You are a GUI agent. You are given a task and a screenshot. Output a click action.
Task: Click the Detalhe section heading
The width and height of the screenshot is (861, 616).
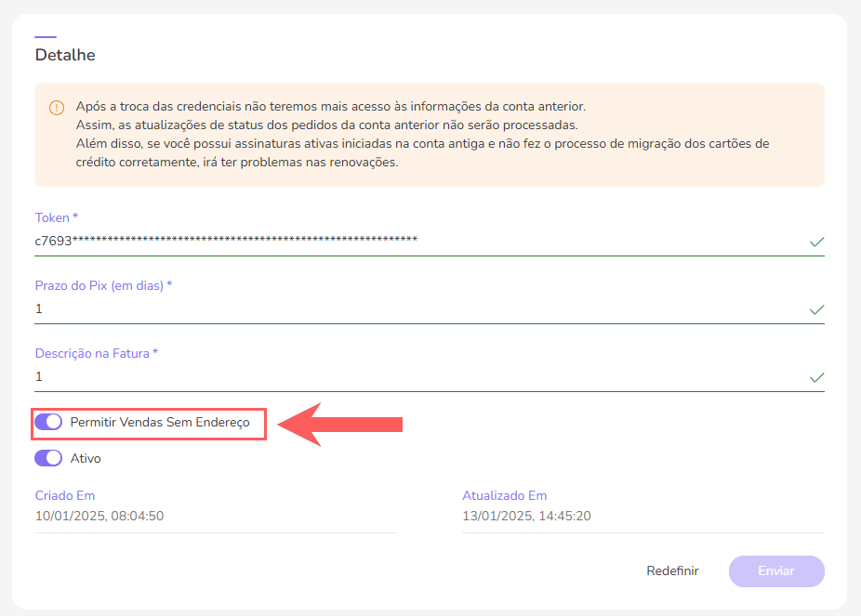[x=65, y=55]
